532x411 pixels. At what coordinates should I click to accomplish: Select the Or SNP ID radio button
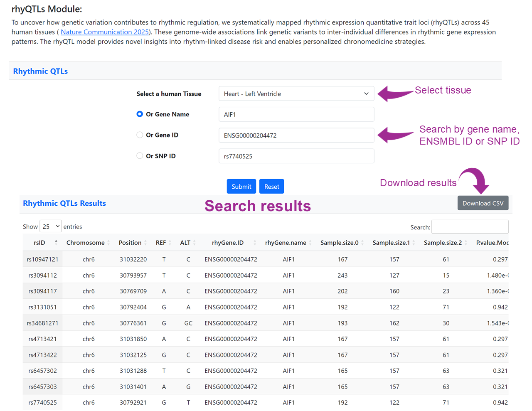coord(140,156)
